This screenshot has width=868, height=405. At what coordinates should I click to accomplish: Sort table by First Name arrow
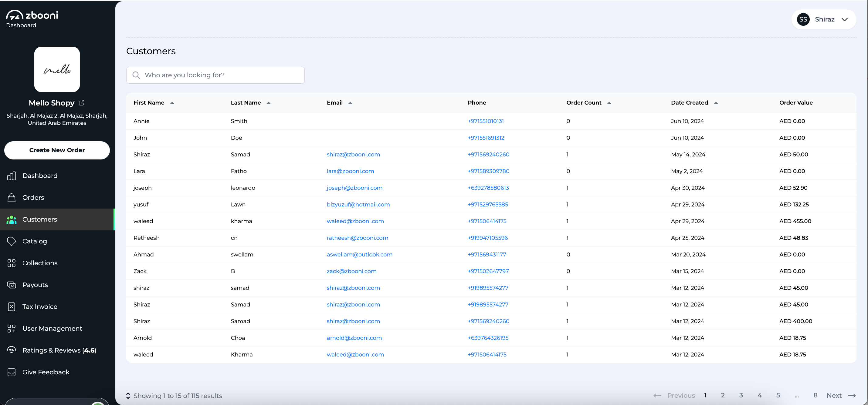pos(172,103)
